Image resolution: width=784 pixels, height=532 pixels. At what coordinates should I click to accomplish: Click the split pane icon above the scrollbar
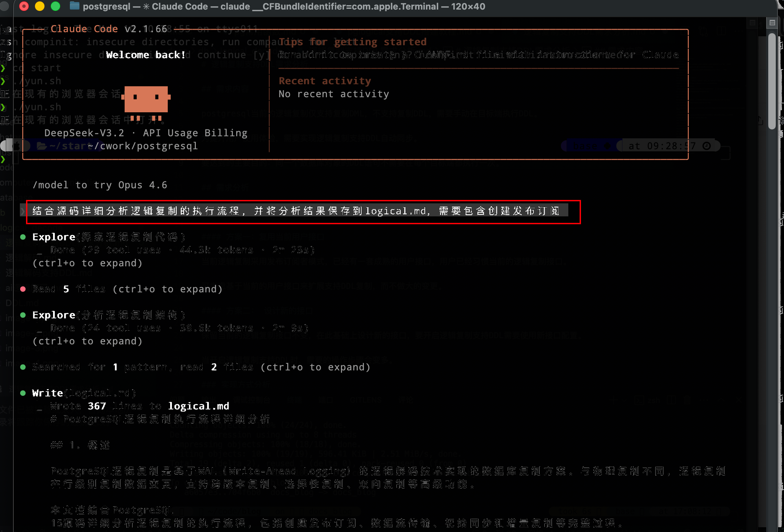coord(772,23)
